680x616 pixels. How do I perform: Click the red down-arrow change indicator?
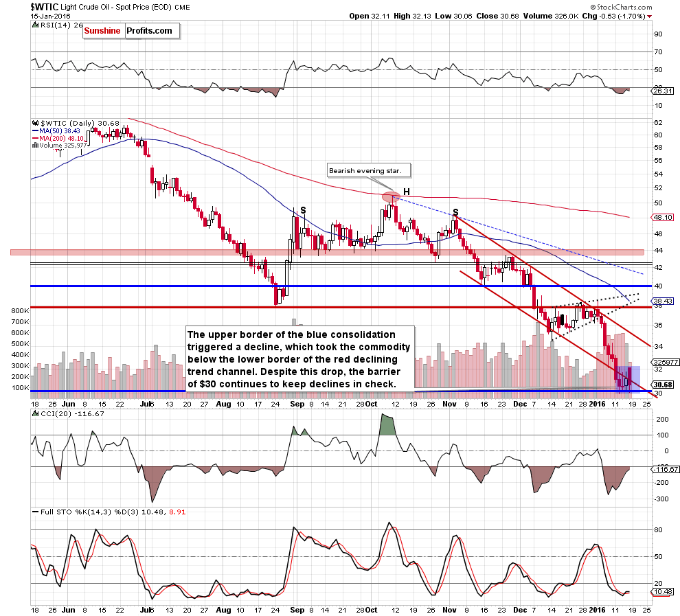[649, 16]
